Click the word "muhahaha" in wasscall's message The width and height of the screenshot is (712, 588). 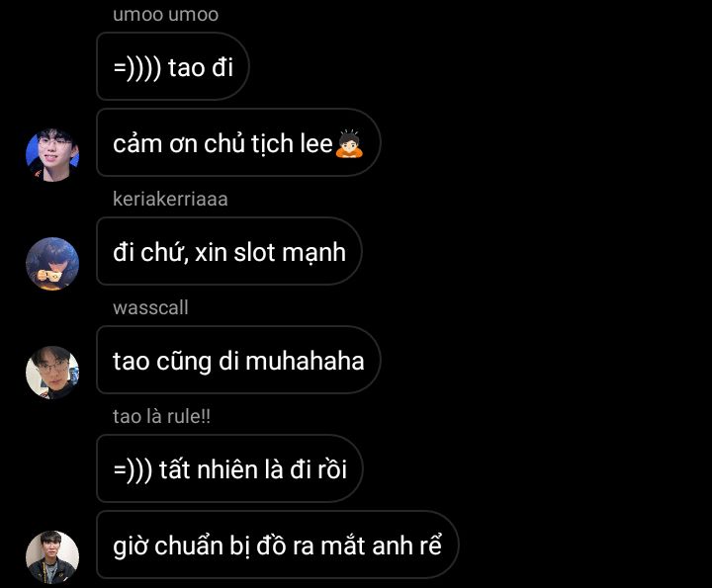pos(305,361)
